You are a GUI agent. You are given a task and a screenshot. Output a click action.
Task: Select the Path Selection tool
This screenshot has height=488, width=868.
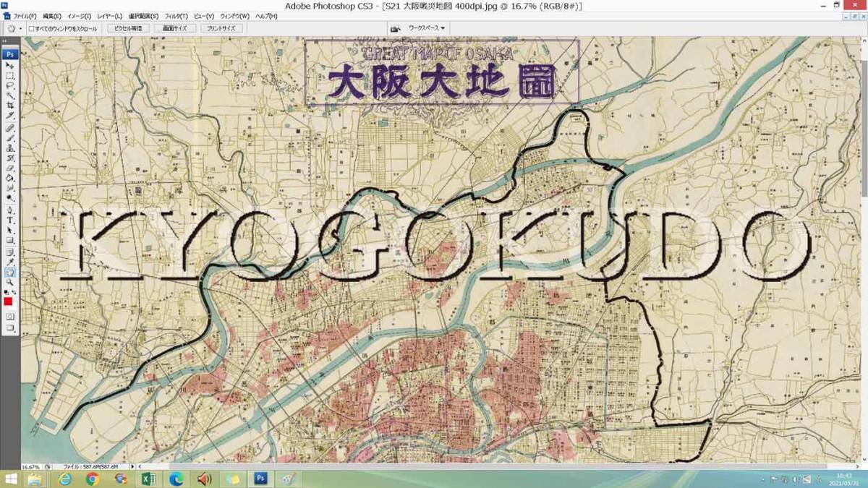pyautogui.click(x=10, y=230)
